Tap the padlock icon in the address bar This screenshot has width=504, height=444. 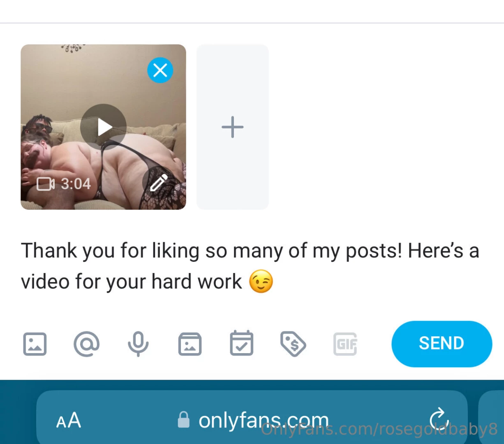(x=183, y=420)
